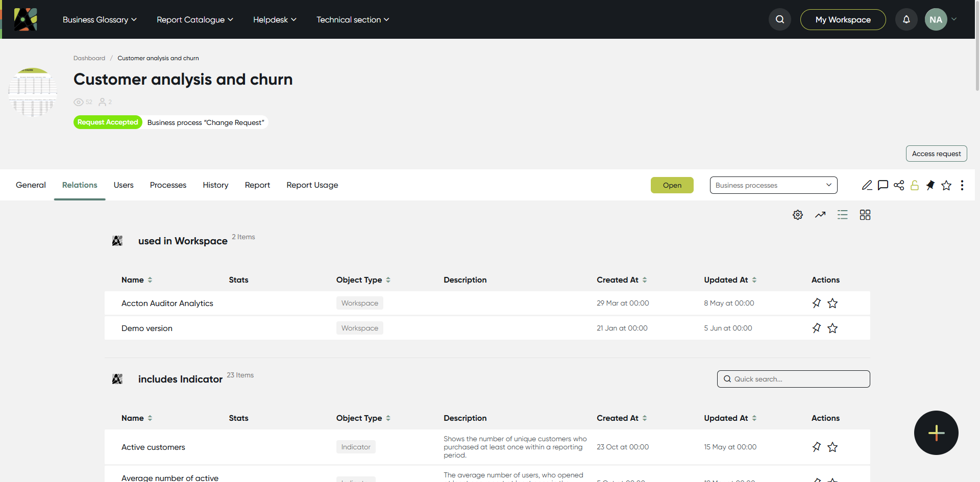980x482 pixels.
Task: Click the Access request button
Action: (x=936, y=154)
